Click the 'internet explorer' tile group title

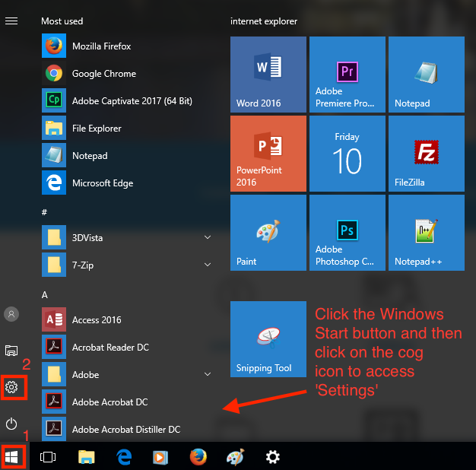264,21
